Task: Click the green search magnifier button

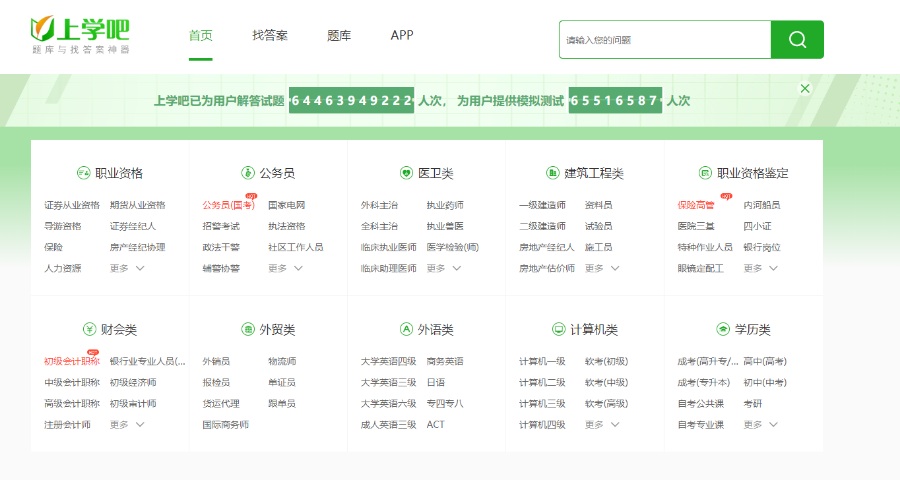Action: tap(797, 40)
